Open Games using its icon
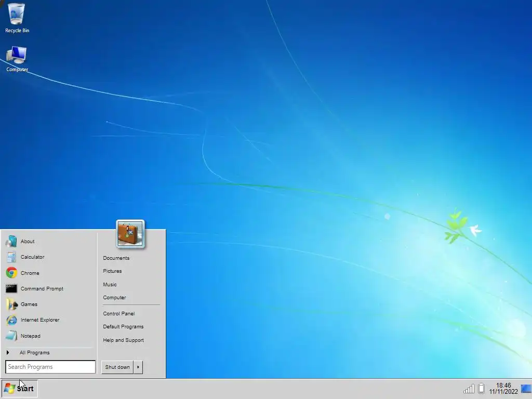Screen dimensions: 532x399 point(11,304)
